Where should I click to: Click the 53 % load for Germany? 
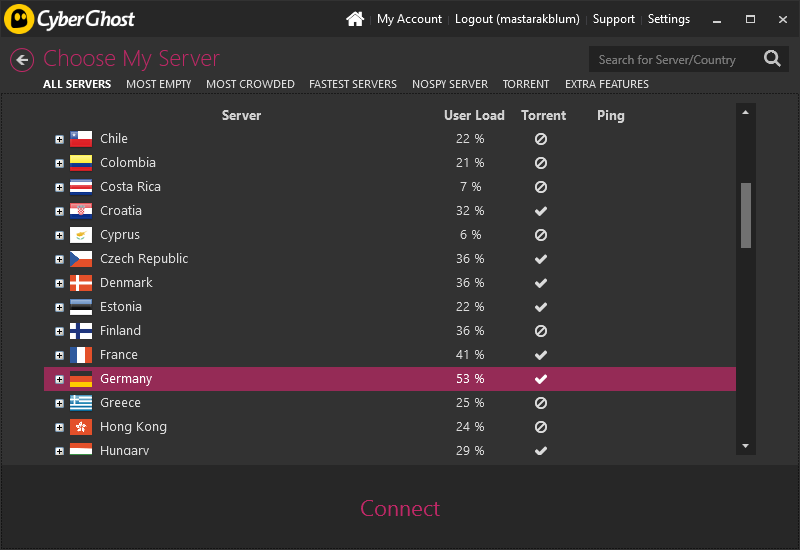point(470,379)
